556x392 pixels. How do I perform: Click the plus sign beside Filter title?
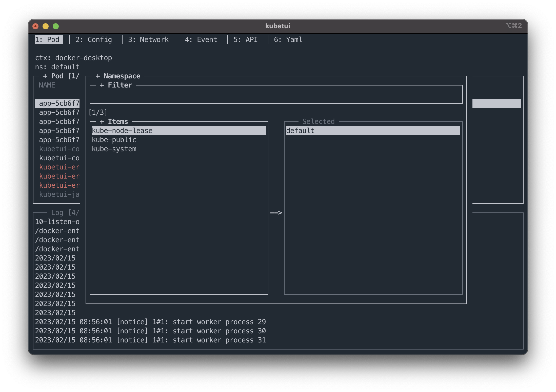pos(102,85)
